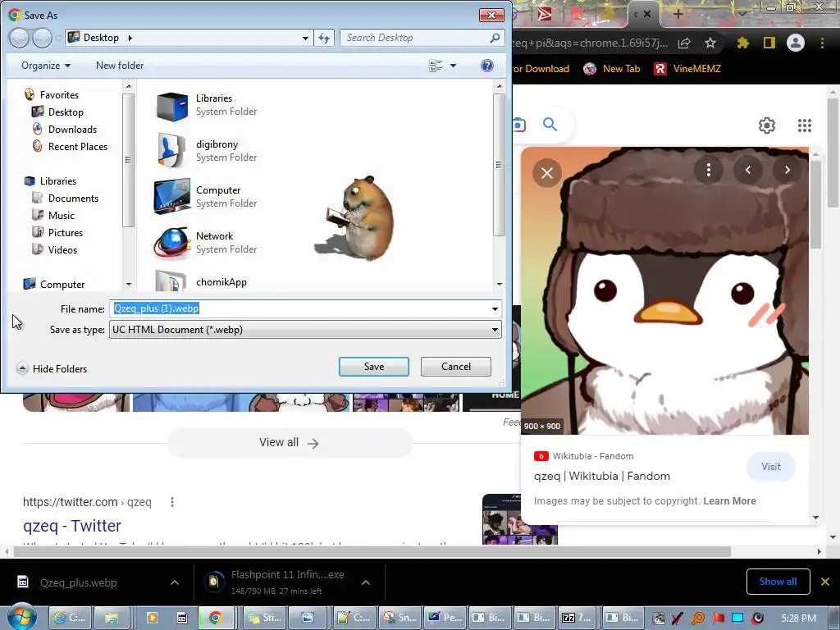The image size is (840, 630).
Task: Open options arrow for Flashpoint download
Action: click(366, 582)
